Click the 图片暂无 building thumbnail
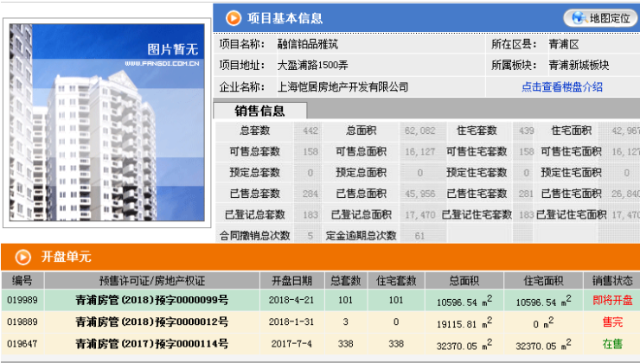 [107, 122]
